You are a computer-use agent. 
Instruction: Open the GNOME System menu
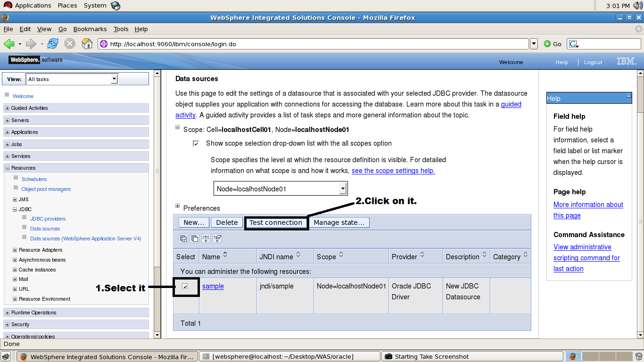pos(95,6)
